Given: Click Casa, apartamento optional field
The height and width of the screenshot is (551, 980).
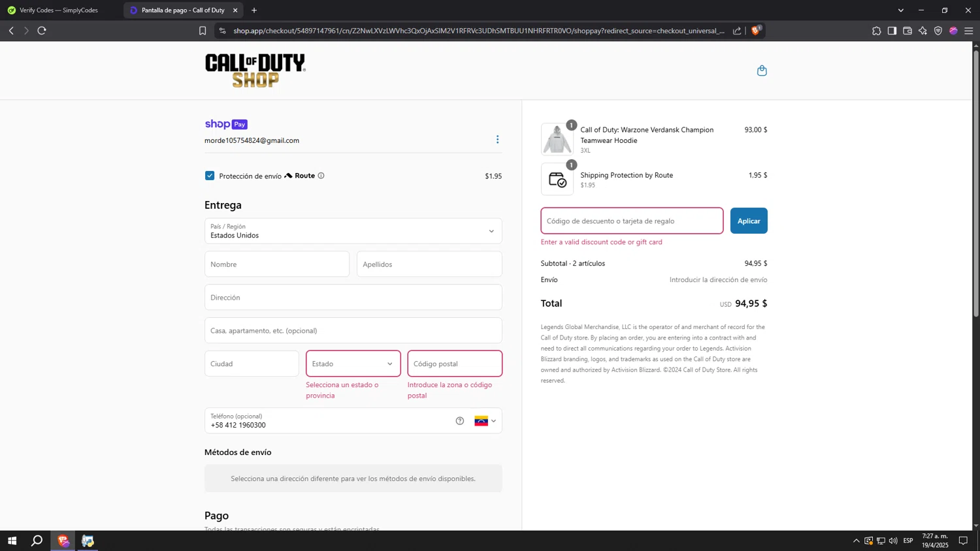Looking at the screenshot, I should tap(353, 330).
